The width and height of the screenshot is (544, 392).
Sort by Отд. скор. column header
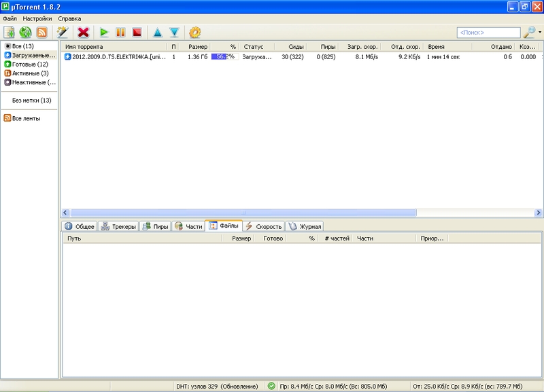pos(402,46)
